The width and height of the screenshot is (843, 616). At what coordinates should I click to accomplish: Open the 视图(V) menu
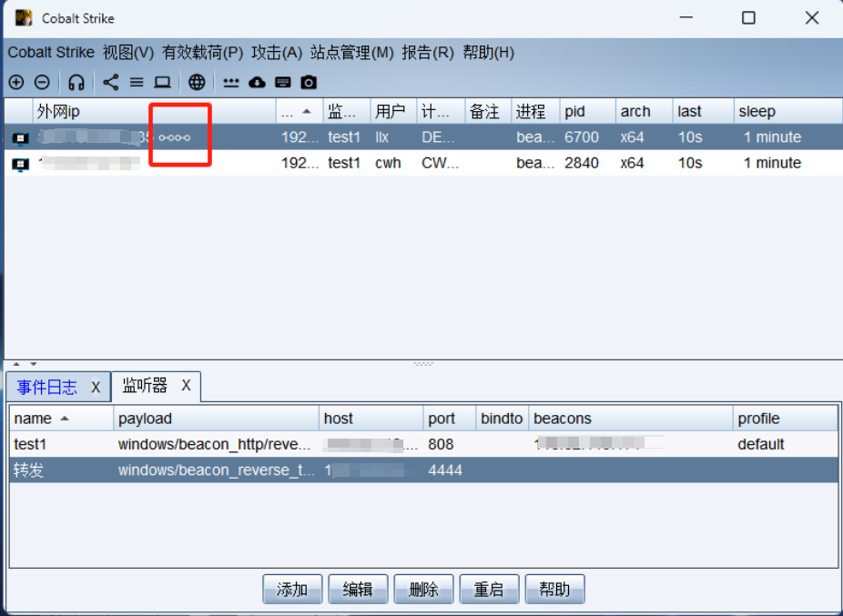coord(128,52)
